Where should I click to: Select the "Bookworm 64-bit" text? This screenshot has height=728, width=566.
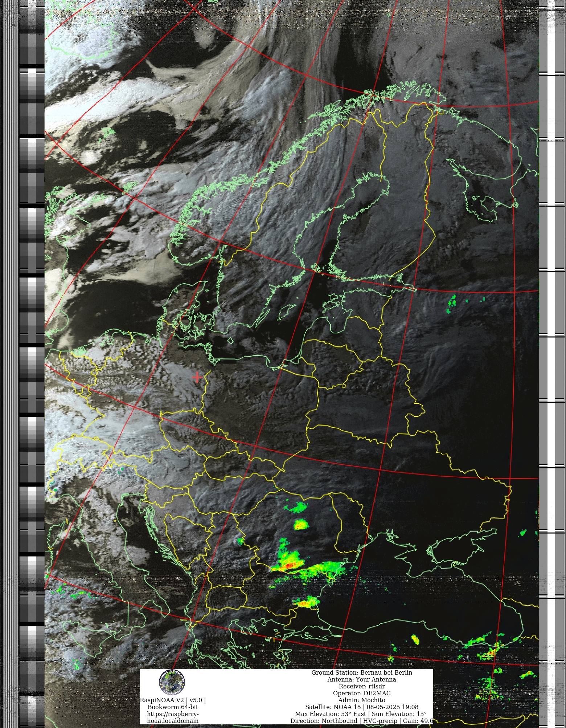(173, 707)
